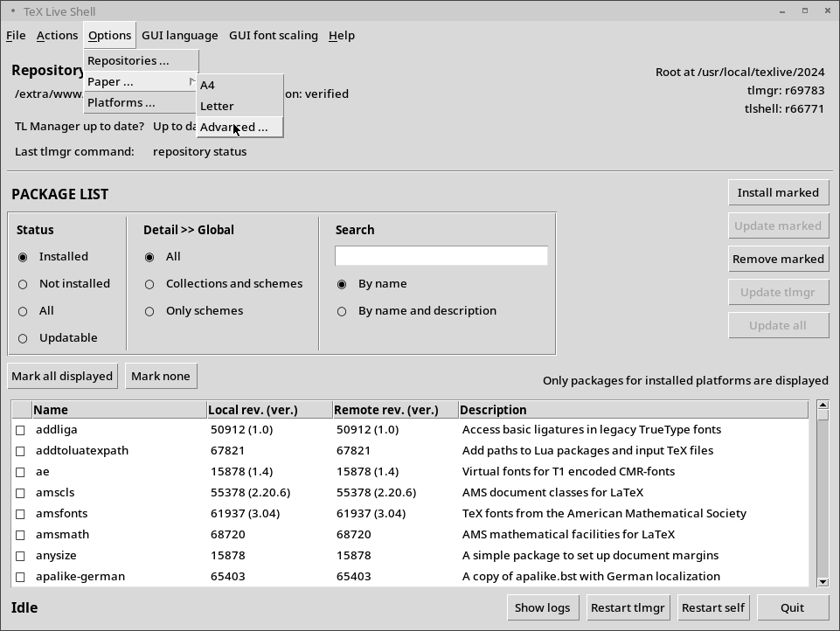Enable search By name and description
840x631 pixels.
[342, 311]
